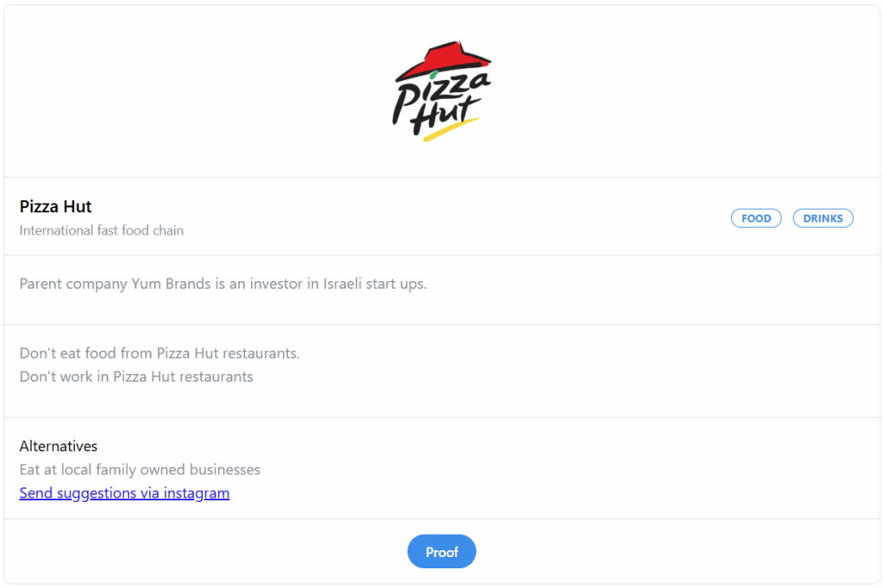Click the handwritten 'Pizza' word in logo
Screen dimensions: 883x588
click(439, 96)
